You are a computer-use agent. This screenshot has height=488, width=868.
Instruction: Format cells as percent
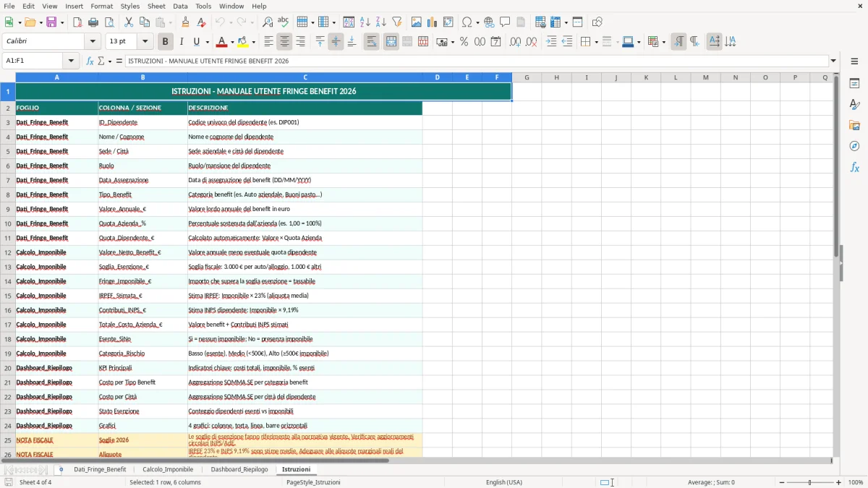[464, 42]
